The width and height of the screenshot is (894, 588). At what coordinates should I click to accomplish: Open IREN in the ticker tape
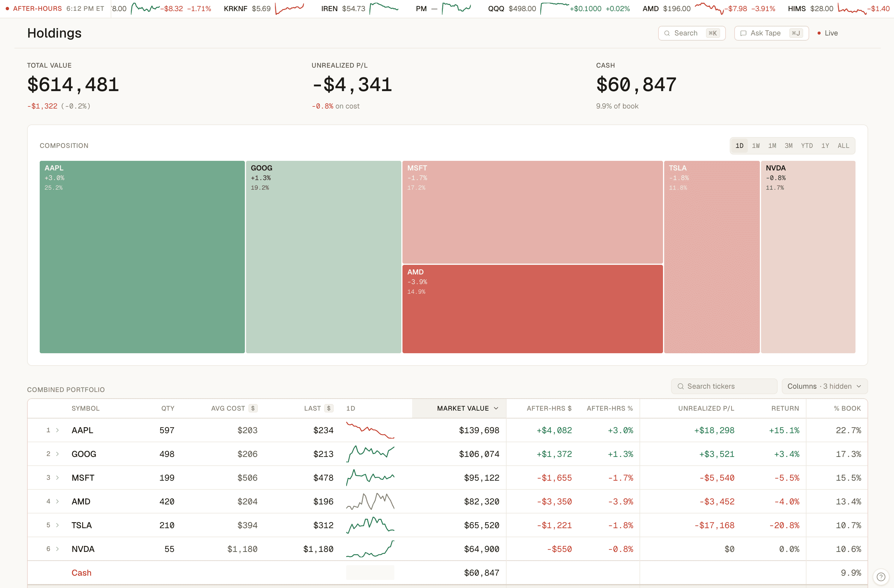point(329,9)
